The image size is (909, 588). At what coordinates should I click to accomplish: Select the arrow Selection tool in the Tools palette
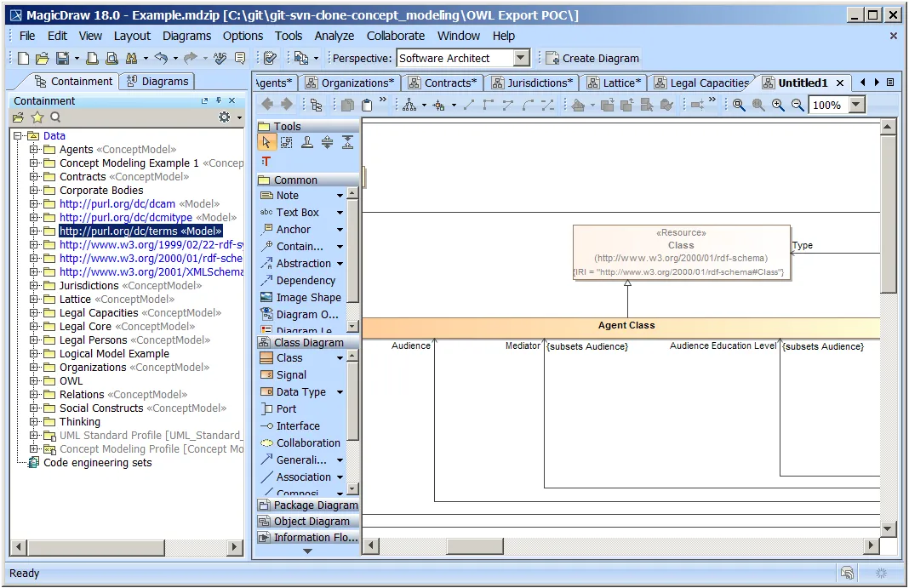[266, 143]
